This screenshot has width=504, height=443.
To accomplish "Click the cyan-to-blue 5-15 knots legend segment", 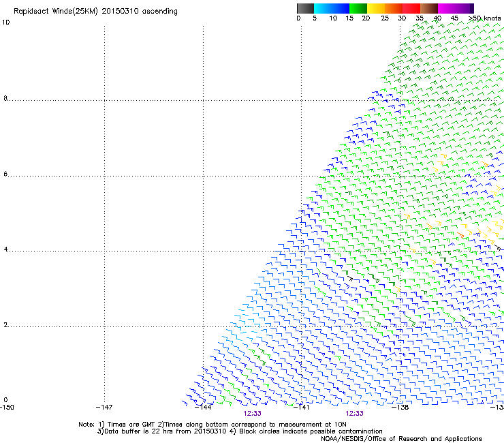I will coord(332,8).
